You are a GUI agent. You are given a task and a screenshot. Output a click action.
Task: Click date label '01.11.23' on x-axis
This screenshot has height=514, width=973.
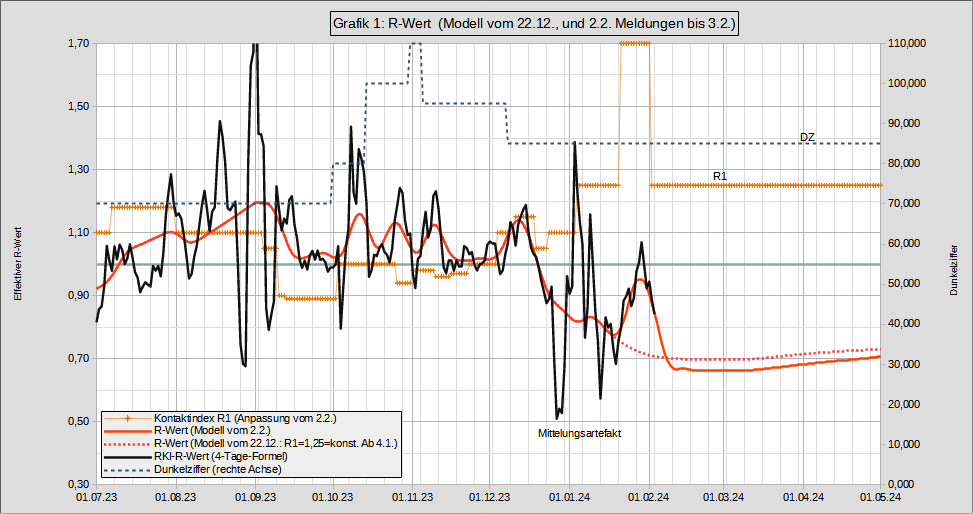pyautogui.click(x=412, y=497)
